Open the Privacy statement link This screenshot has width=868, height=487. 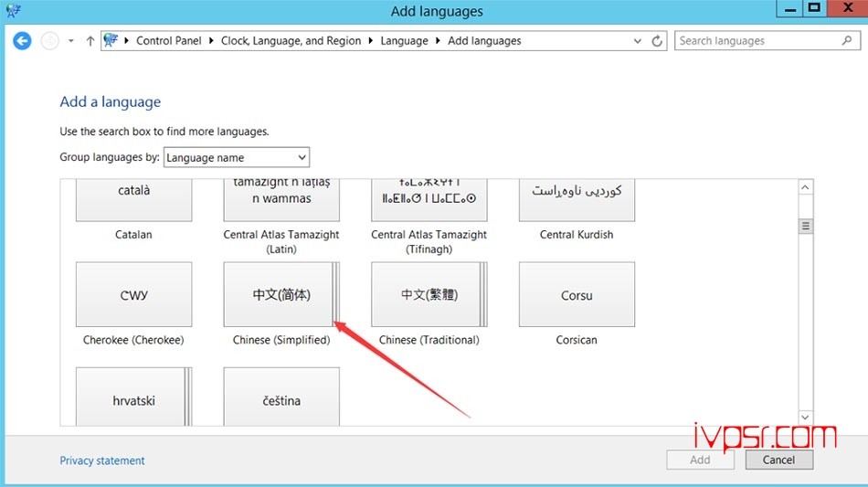101,461
